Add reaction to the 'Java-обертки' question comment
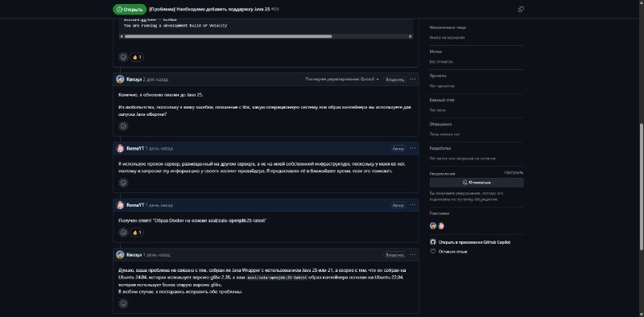 pyautogui.click(x=123, y=126)
